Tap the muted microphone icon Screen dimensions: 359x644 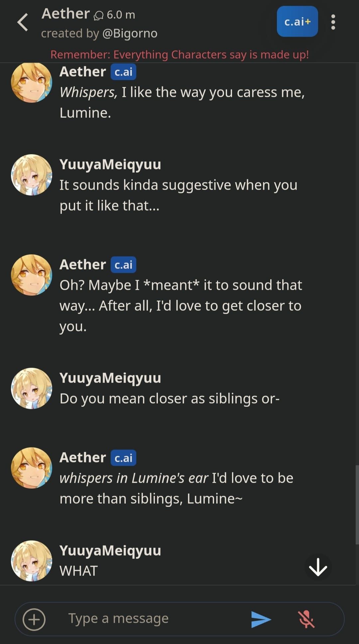[x=307, y=618]
